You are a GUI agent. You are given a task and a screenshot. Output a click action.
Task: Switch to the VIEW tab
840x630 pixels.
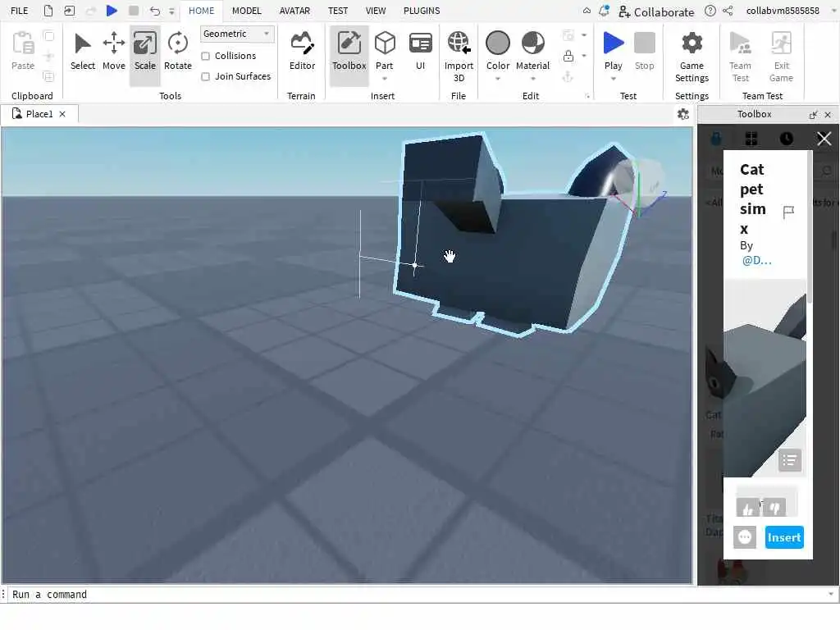[x=376, y=11]
